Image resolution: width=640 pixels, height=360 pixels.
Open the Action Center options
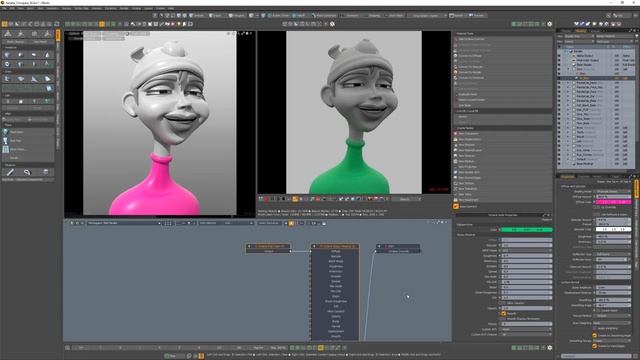point(280,16)
